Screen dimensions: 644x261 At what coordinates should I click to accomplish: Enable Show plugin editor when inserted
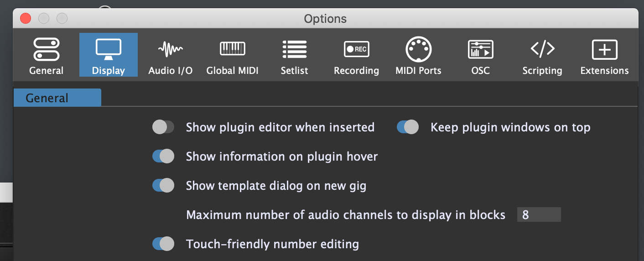163,127
